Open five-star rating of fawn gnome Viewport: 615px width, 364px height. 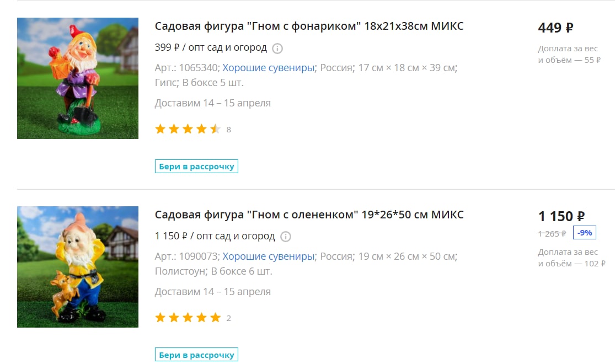click(188, 318)
